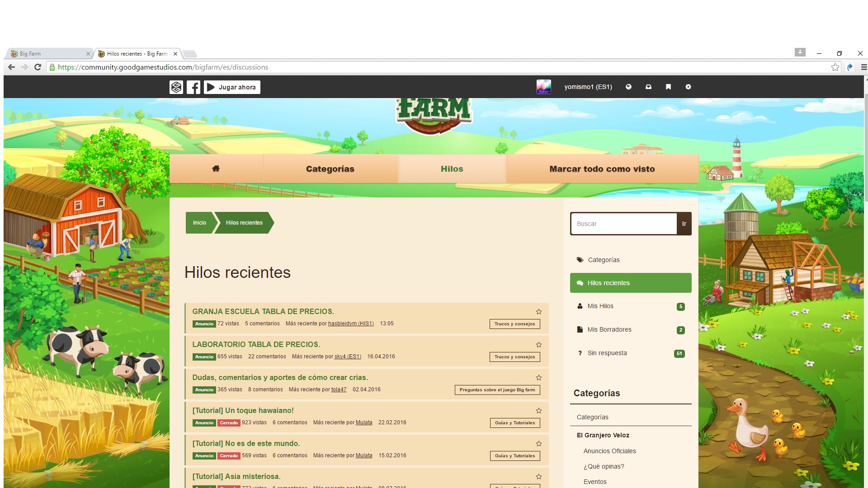This screenshot has height=488, width=868.
Task: Toggle star on LABORATORIO TABLA DE PRECIOS
Action: tap(538, 345)
